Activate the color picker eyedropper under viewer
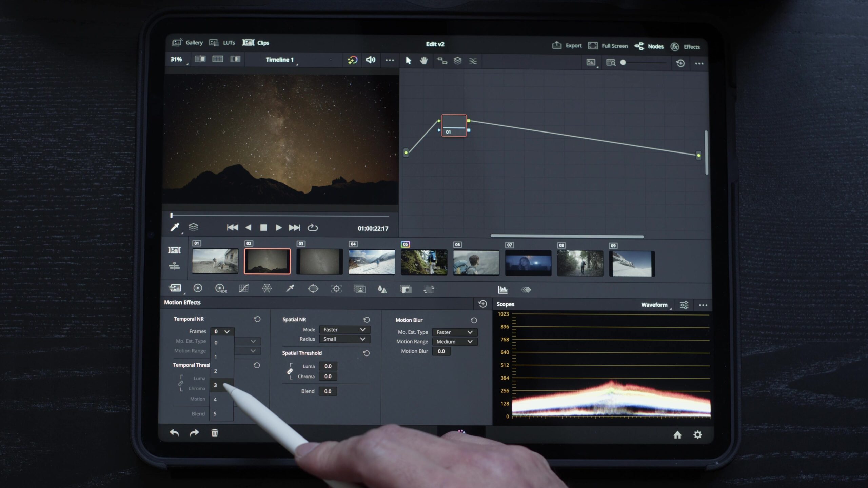Viewport: 868px width, 488px height. 175,227
